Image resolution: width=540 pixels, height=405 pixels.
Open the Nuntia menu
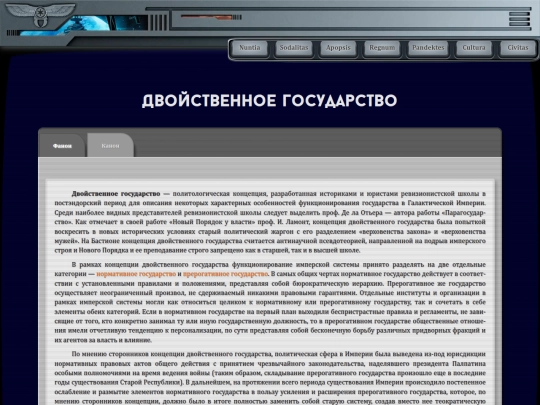(250, 48)
